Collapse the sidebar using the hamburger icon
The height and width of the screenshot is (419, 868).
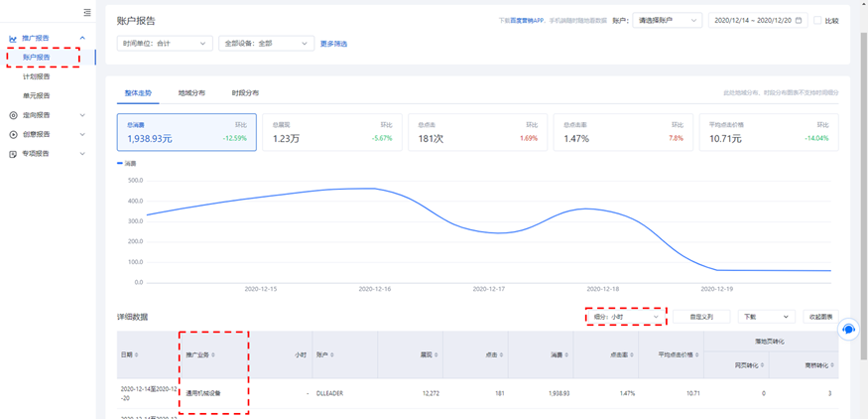click(87, 13)
